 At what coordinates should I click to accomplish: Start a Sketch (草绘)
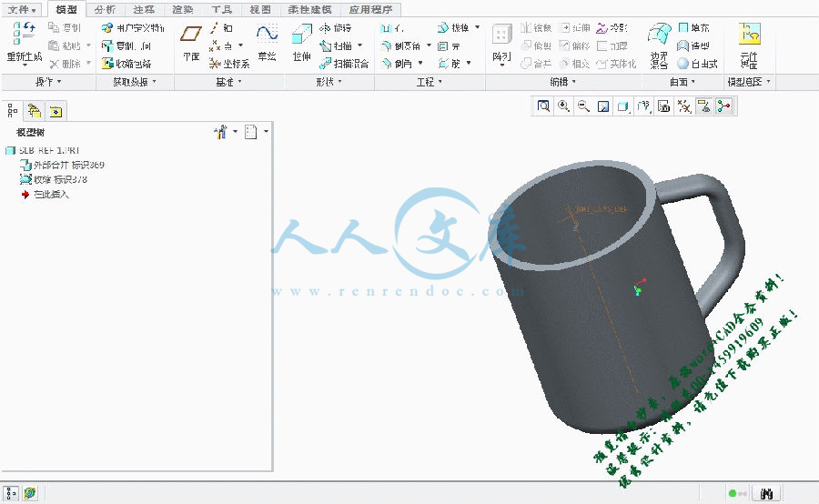coord(267,44)
